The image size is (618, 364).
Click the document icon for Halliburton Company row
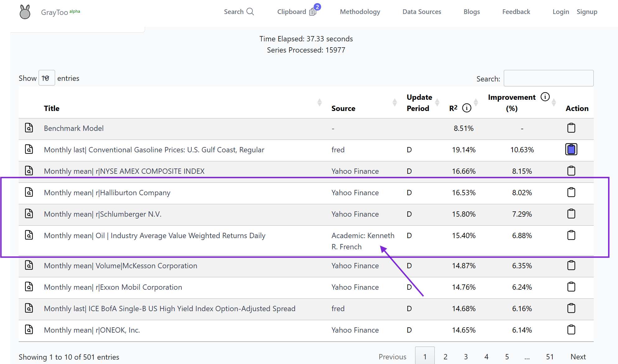click(29, 192)
